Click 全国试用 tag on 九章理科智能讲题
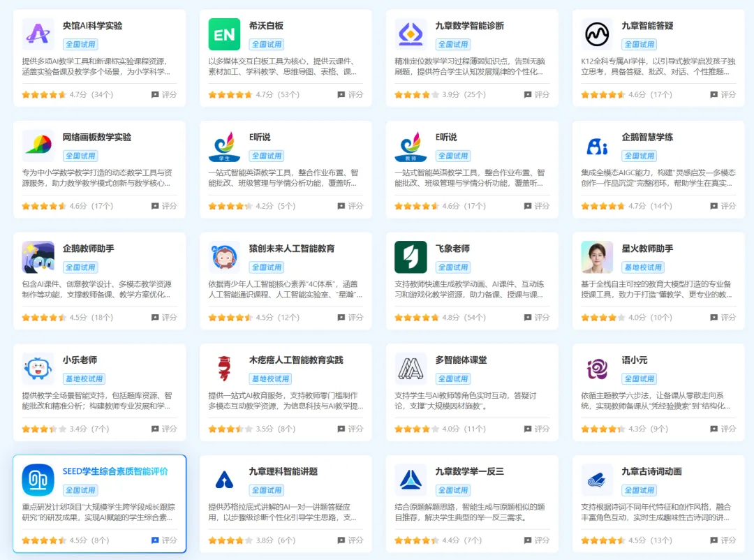 267,489
